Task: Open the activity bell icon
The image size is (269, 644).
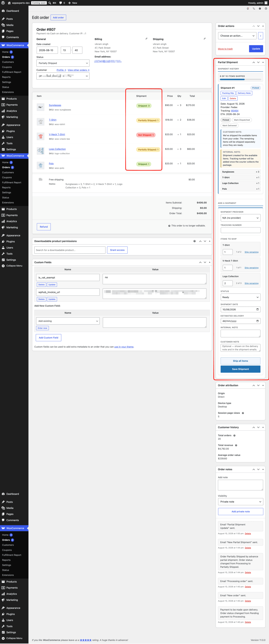Action: [x=248, y=8]
